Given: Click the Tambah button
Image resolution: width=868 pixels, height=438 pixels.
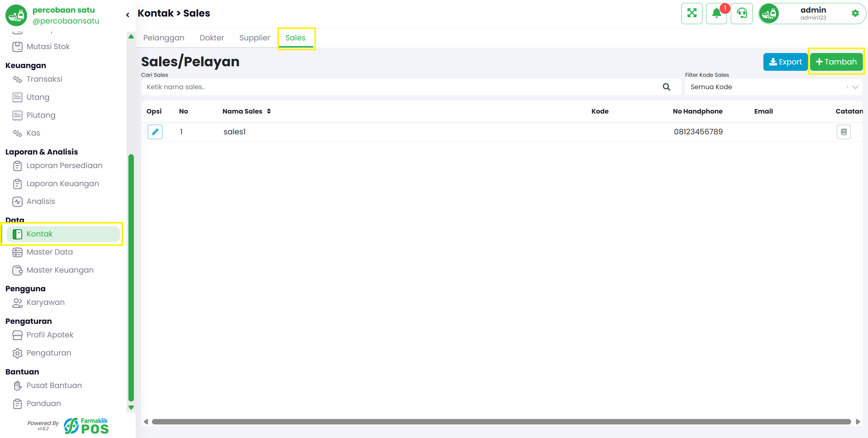Looking at the screenshot, I should [836, 62].
